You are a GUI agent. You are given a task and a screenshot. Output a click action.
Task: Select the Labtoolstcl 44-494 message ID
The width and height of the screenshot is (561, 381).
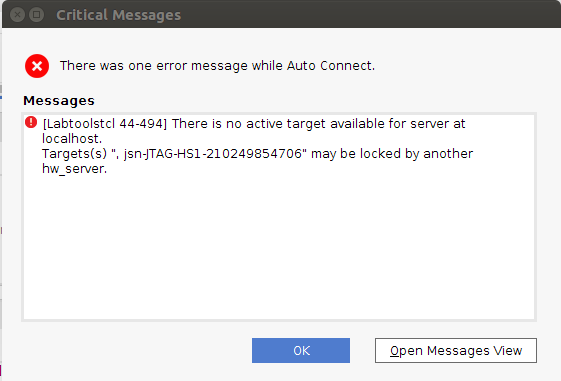click(x=105, y=123)
